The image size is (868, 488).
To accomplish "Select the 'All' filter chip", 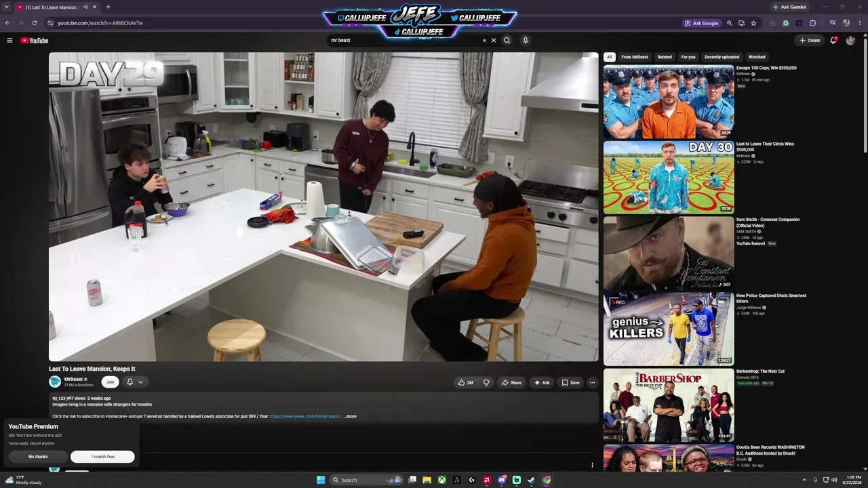I will [610, 58].
